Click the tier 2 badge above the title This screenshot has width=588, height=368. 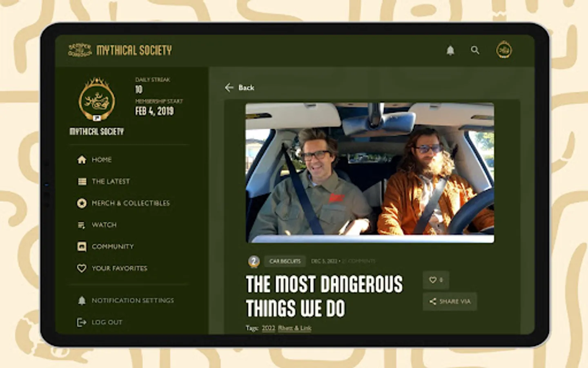click(254, 261)
